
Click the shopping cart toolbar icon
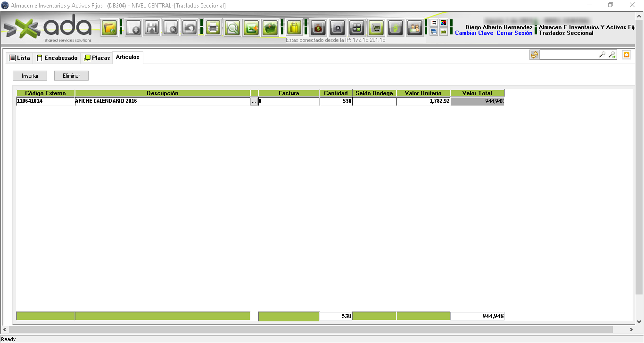pos(376,28)
